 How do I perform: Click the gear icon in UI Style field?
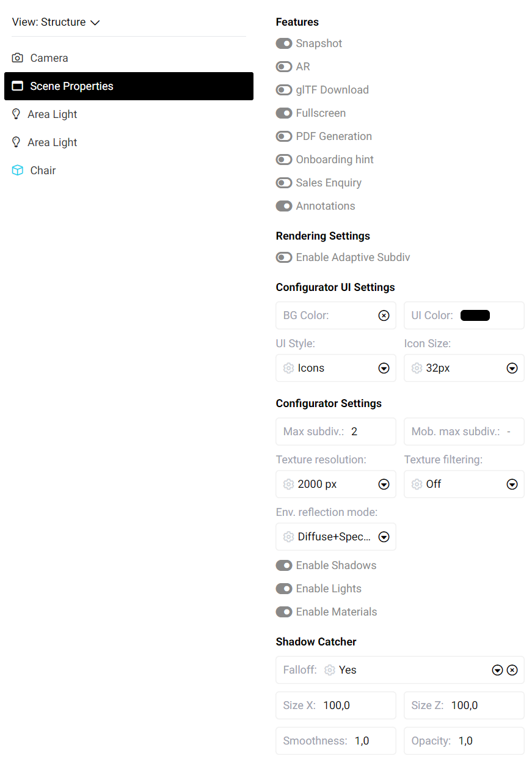click(x=289, y=368)
